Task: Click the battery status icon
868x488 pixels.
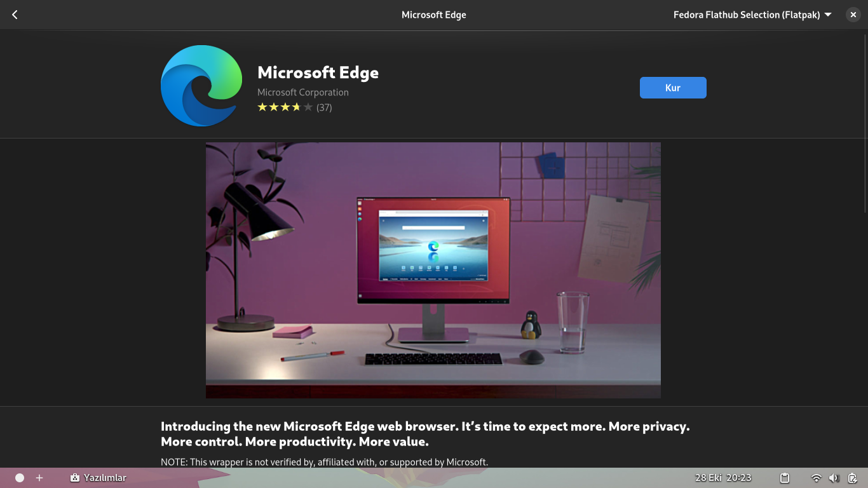Action: click(x=853, y=478)
